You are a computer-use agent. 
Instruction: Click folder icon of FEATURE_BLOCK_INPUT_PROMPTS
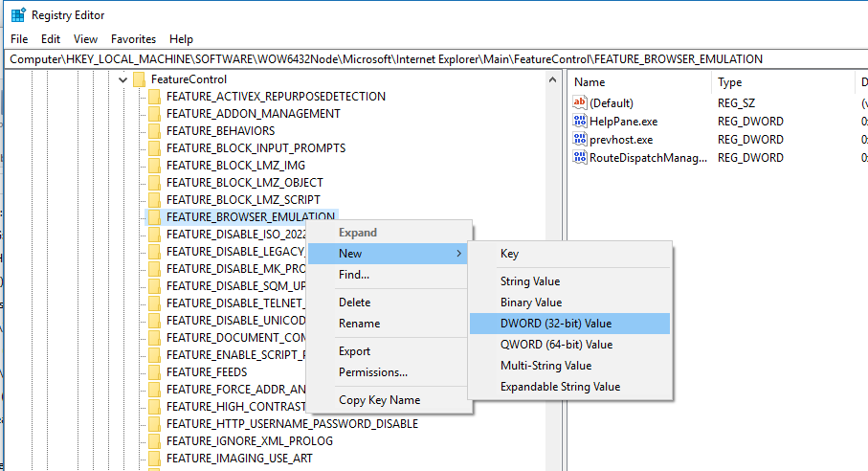[x=154, y=147]
